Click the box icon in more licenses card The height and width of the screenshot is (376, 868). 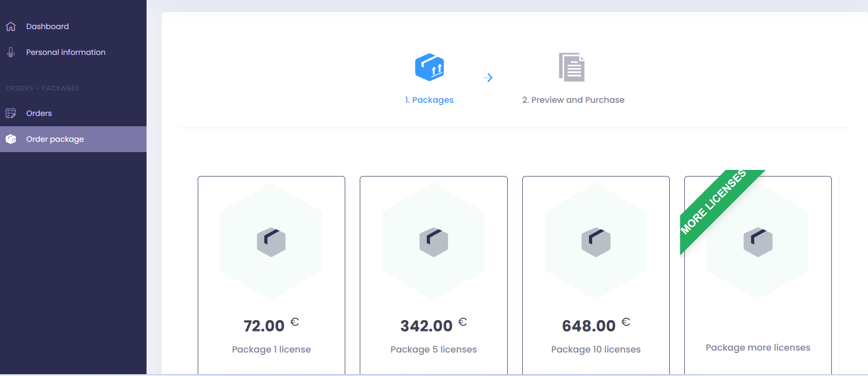(758, 242)
